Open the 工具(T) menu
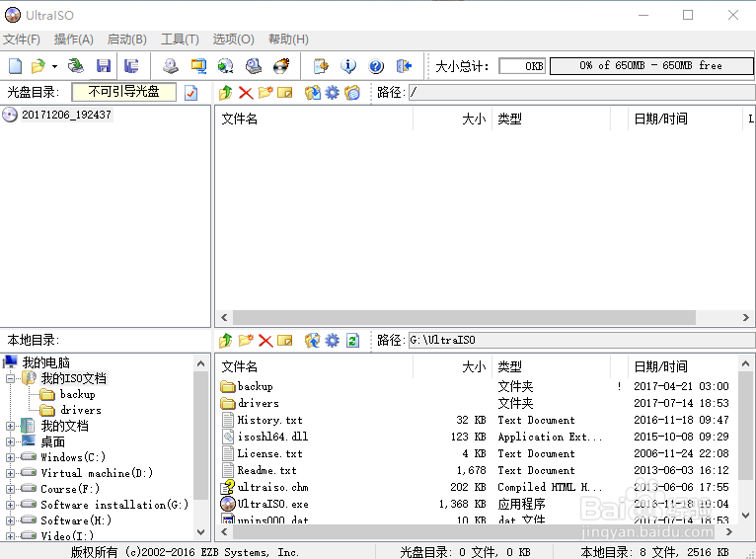This screenshot has height=559, width=756. 180,40
